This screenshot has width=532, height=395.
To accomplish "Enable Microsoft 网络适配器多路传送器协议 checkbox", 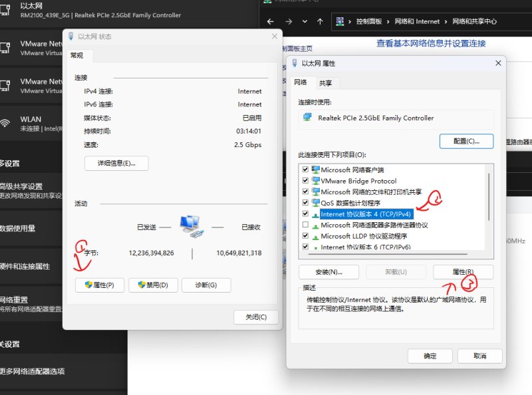I will (x=305, y=225).
